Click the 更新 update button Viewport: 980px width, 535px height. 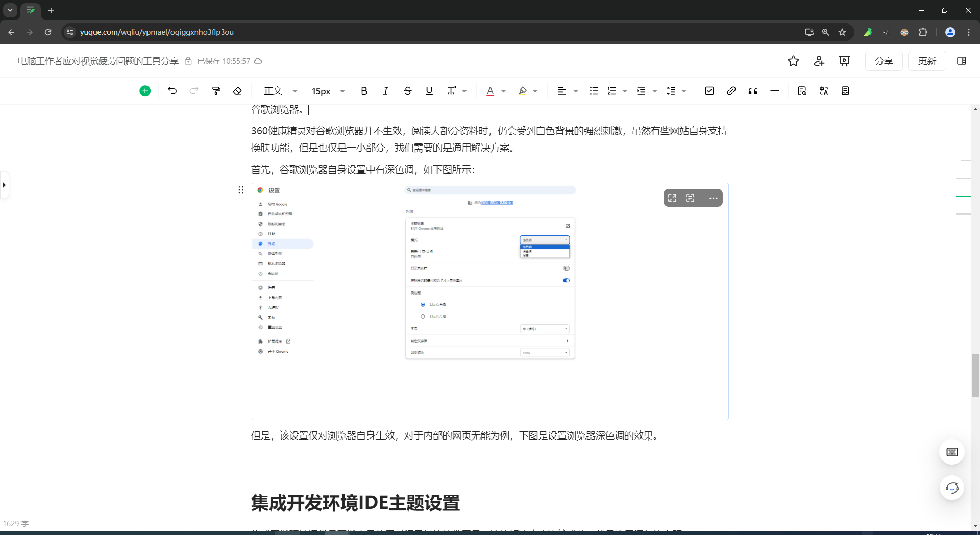point(927,61)
